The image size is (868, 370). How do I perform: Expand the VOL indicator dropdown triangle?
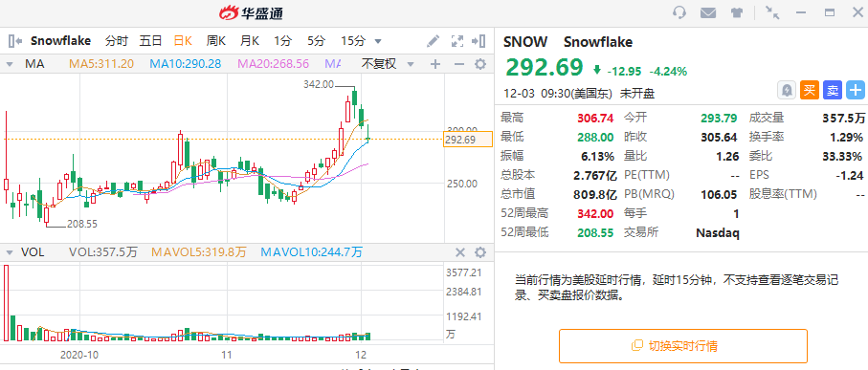10,252
